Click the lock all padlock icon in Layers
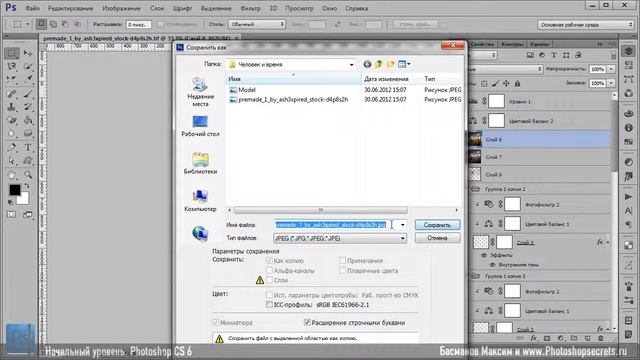 point(517,83)
